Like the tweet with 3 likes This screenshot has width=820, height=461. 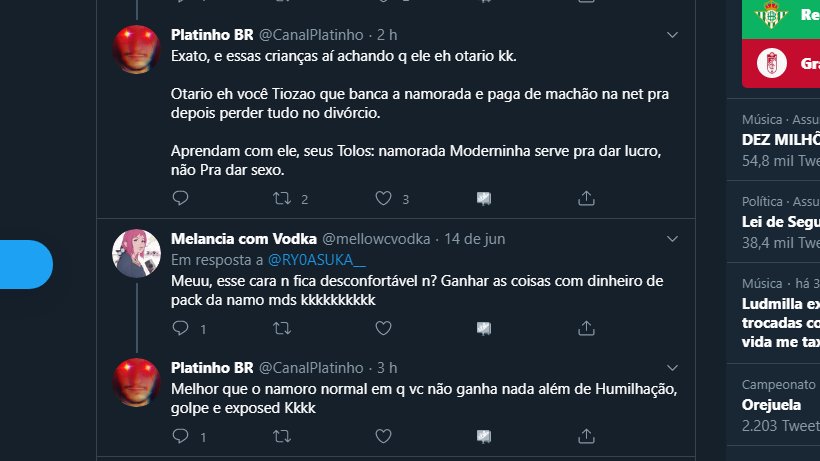(x=383, y=198)
